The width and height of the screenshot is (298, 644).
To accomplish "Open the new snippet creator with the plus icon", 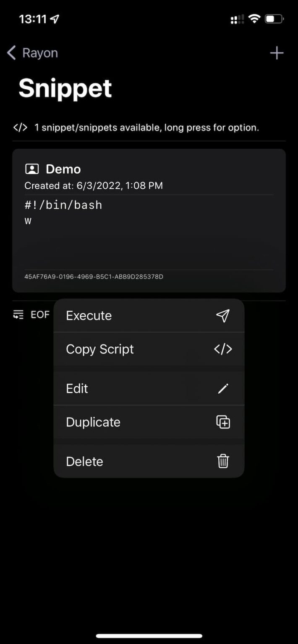I will (x=277, y=53).
